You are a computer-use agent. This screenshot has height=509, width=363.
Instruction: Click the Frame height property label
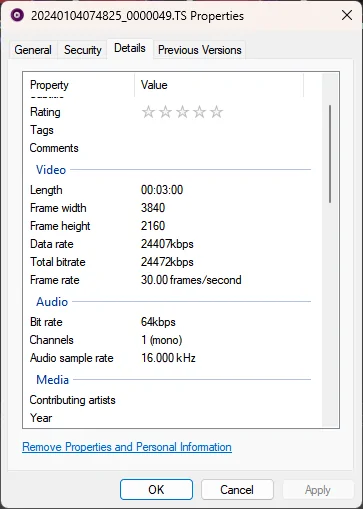click(60, 226)
